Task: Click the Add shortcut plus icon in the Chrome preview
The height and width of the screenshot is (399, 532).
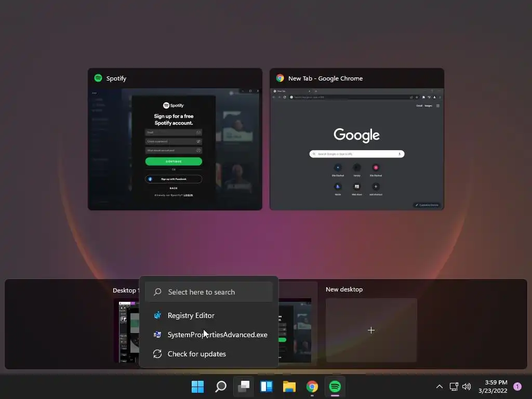Action: tap(376, 187)
